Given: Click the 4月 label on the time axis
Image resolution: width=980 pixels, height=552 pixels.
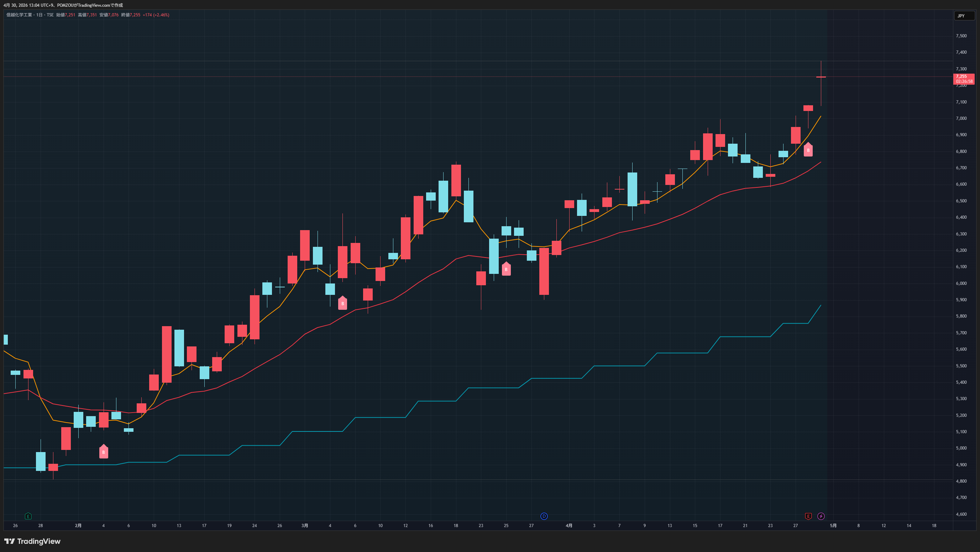Looking at the screenshot, I should 569,525.
